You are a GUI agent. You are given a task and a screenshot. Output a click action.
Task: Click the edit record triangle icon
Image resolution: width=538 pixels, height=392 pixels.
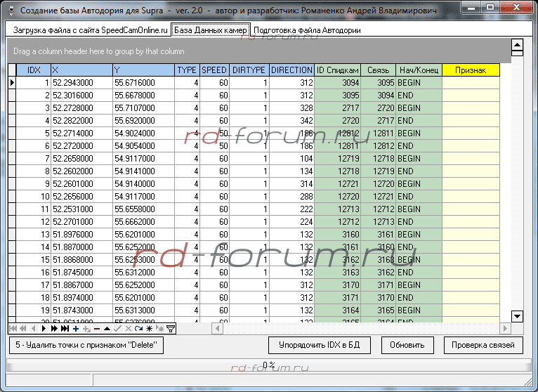pyautogui.click(x=107, y=328)
